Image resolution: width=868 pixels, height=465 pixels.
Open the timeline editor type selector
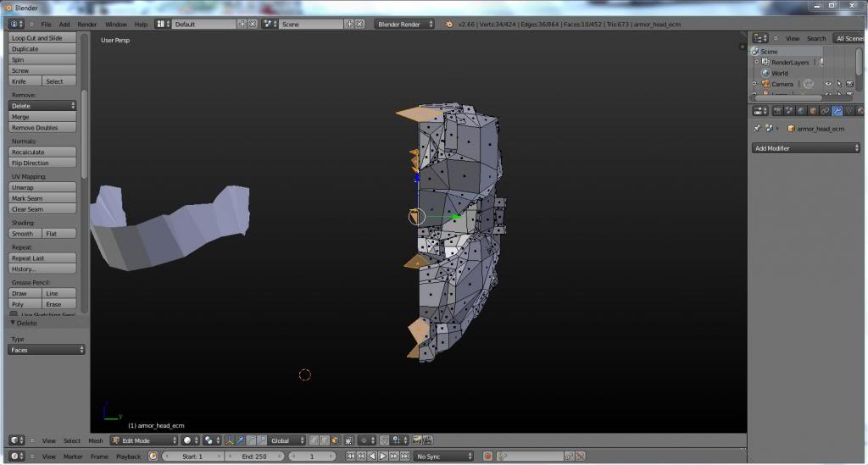(17, 457)
